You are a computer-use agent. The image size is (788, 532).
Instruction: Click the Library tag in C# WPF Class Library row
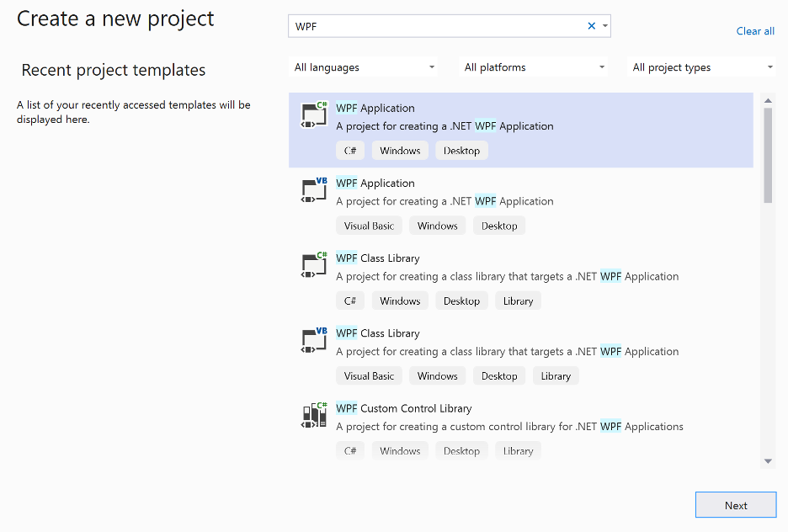coord(518,301)
